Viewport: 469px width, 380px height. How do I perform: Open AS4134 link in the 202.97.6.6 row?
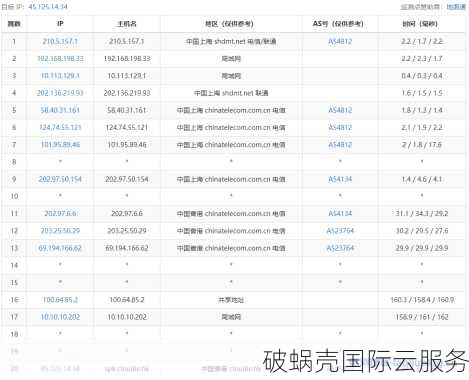pos(340,214)
